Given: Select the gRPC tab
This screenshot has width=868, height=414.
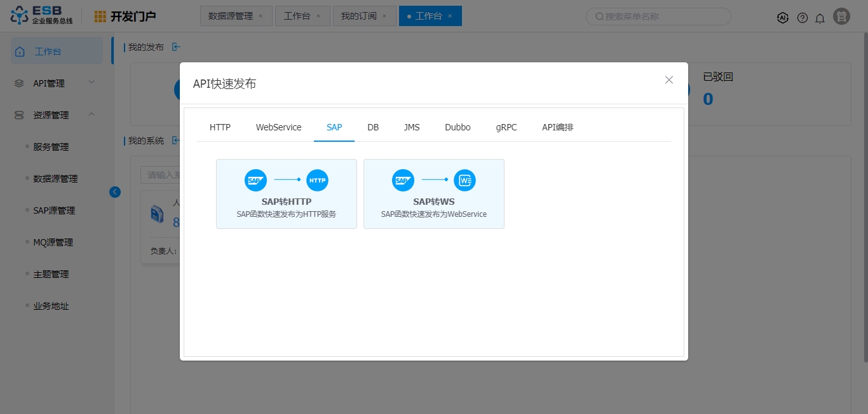Looking at the screenshot, I should 506,127.
